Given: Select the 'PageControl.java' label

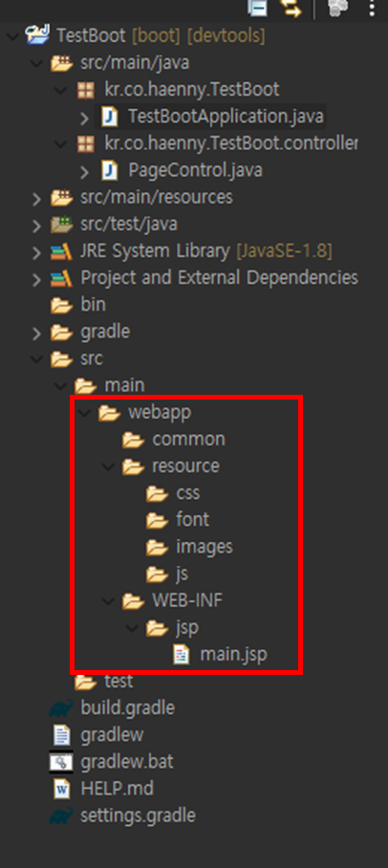Looking at the screenshot, I should pos(195,170).
